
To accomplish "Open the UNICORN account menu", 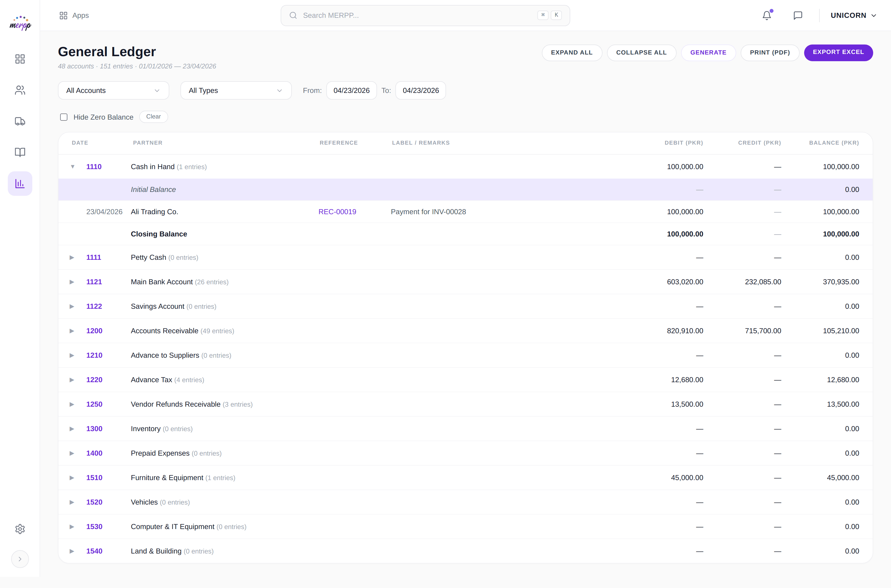I will click(x=853, y=15).
